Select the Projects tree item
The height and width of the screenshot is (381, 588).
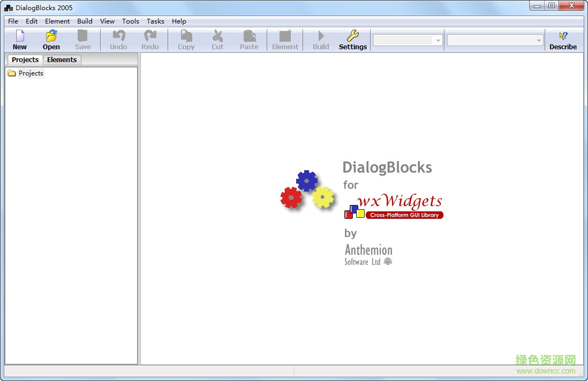pos(31,73)
